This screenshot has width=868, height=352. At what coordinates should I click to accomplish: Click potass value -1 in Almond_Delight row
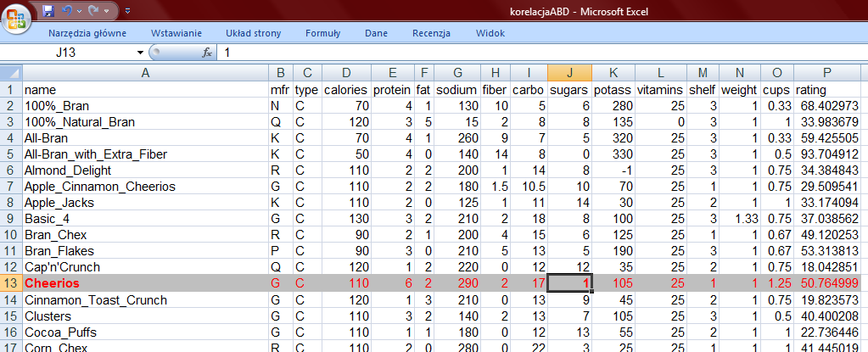[x=613, y=170]
